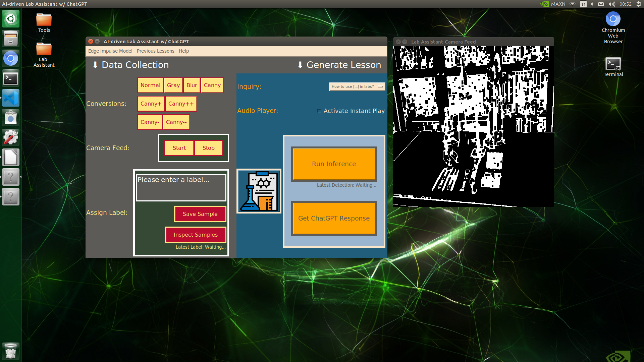Screen dimensions: 644x362
Task: Click the blank document dock icon
Action: point(11,158)
